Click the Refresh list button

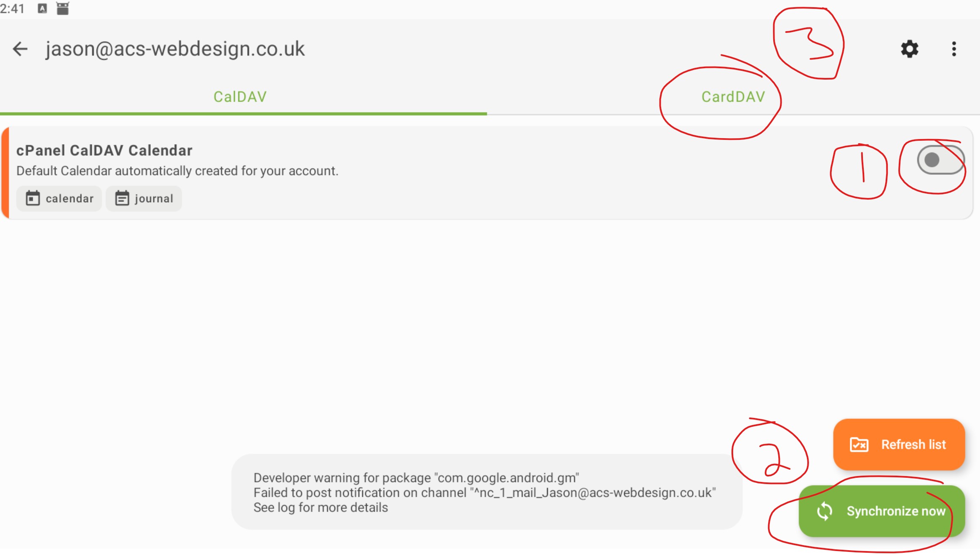pyautogui.click(x=899, y=444)
